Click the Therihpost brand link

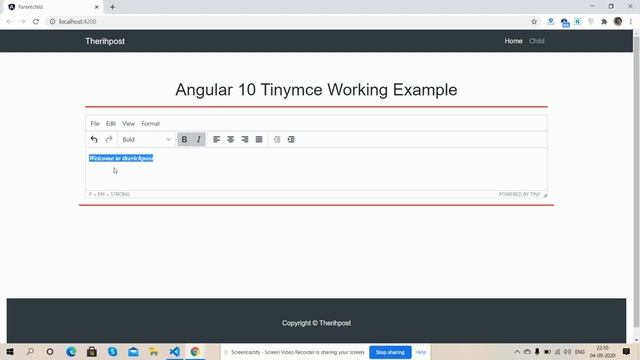click(x=105, y=41)
